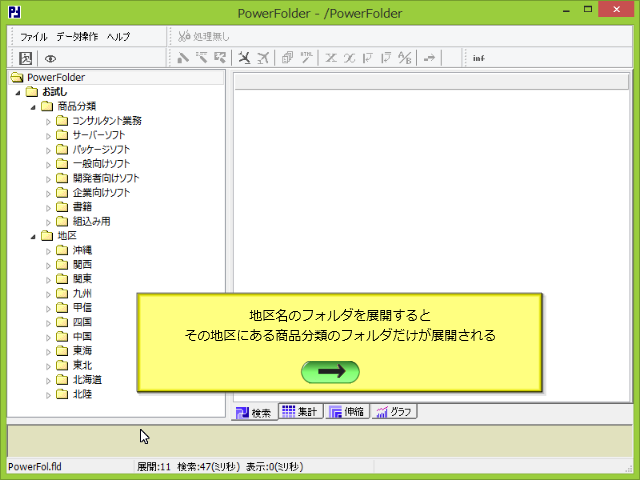Expand the 関西 folder arrow
640x480 pixels.
(48, 265)
